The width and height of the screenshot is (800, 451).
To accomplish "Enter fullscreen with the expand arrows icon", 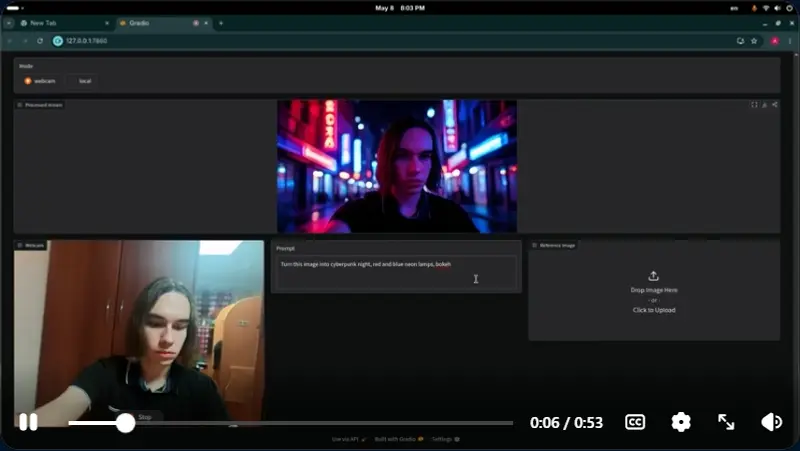I will point(726,422).
